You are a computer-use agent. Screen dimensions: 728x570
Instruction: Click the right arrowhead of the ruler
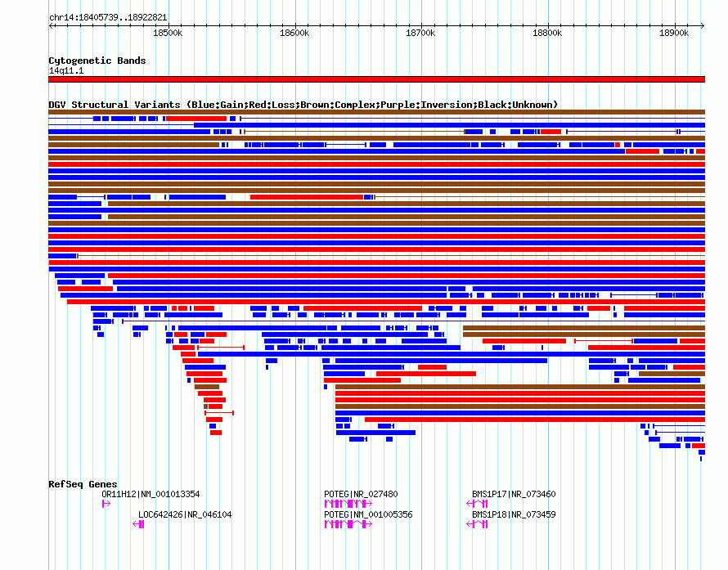click(x=703, y=26)
